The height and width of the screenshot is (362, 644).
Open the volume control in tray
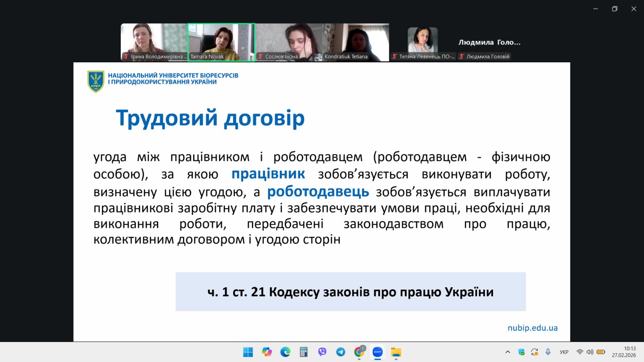590,352
